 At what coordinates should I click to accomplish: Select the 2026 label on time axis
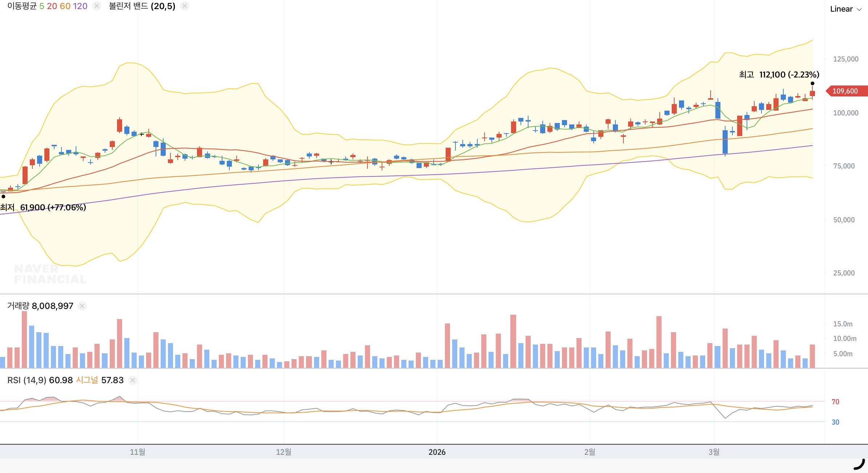[437, 452]
